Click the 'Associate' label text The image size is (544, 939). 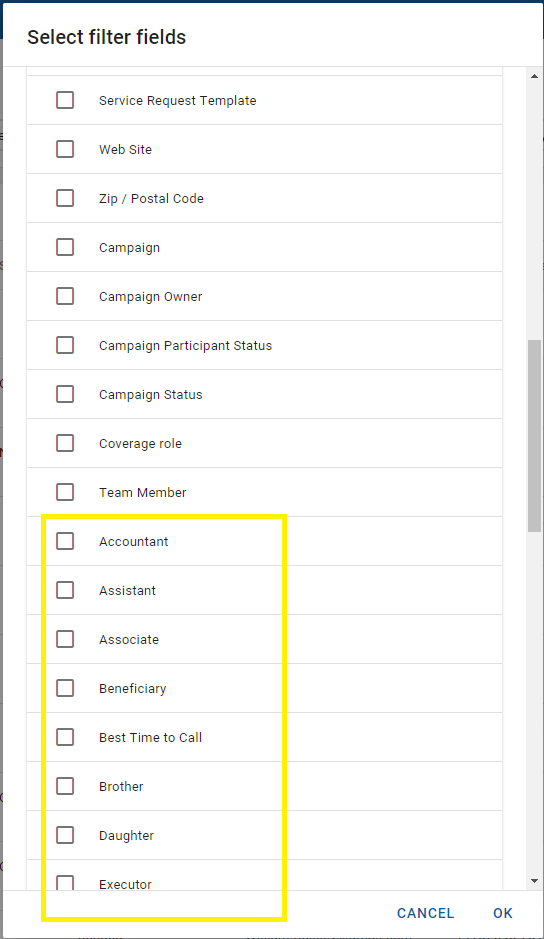[x=129, y=640]
